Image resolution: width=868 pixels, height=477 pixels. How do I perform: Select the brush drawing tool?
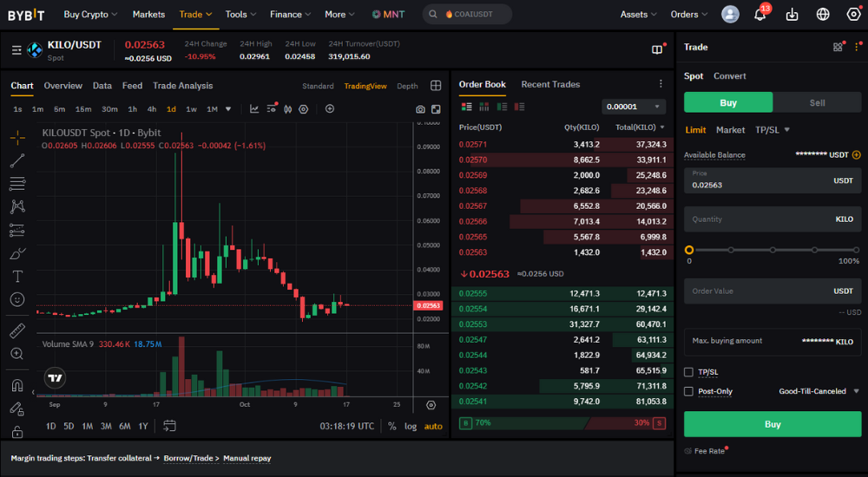(x=17, y=253)
